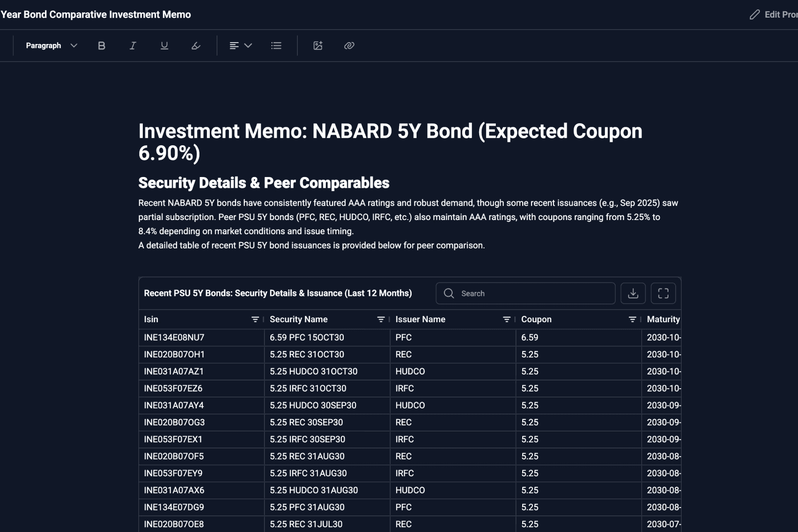Select cell 5.25 IRFC 31OCT30
This screenshot has height=532, width=798.
[x=327, y=388]
